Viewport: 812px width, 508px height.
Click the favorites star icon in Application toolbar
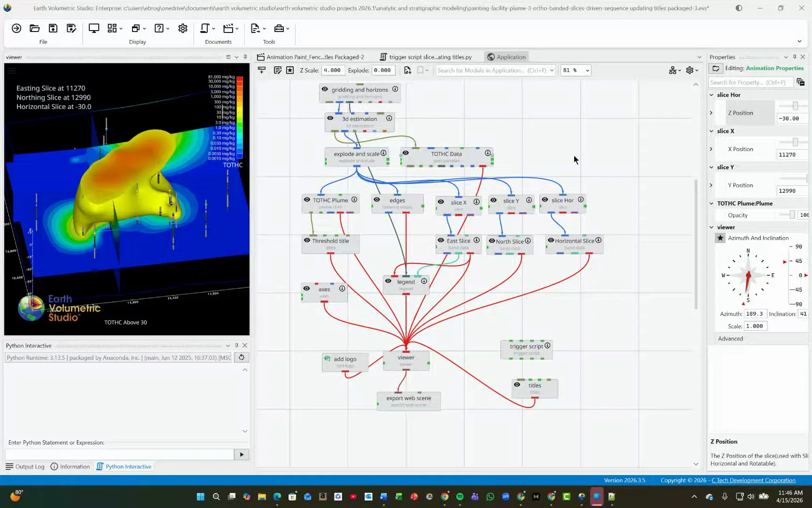click(290, 70)
